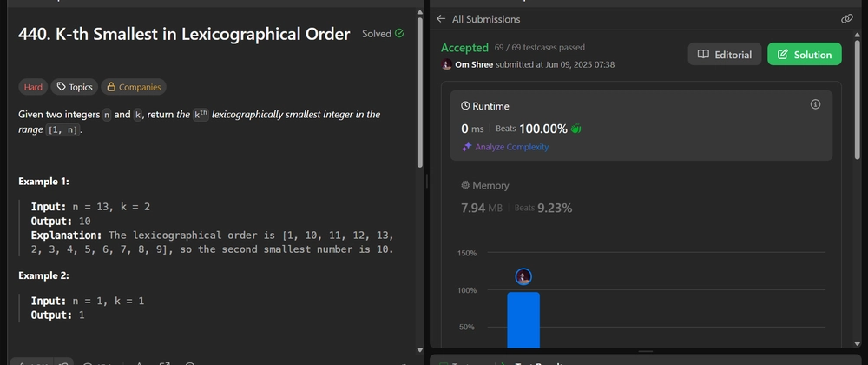This screenshot has height=365, width=868.
Task: Open Om Shree profile name link
Action: click(474, 64)
